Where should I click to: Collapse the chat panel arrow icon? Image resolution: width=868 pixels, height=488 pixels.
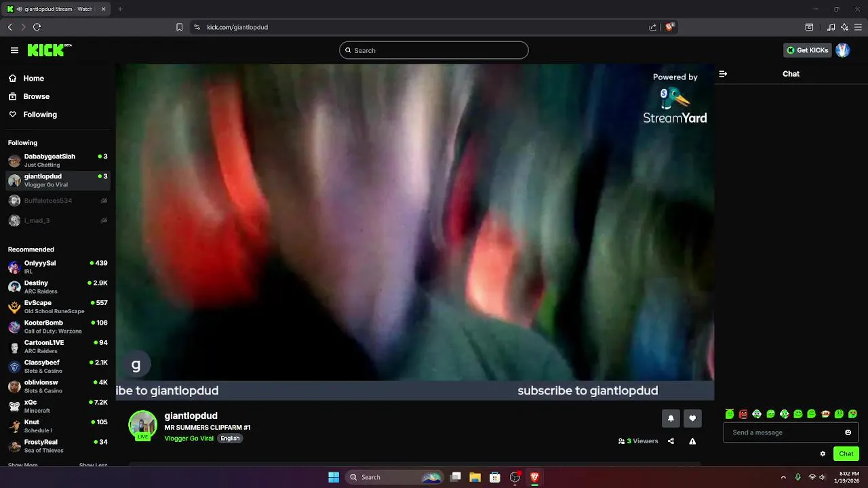[x=723, y=74]
